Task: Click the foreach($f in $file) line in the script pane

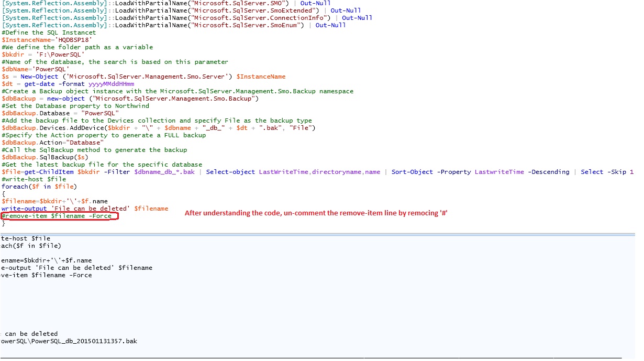Action: click(x=40, y=186)
